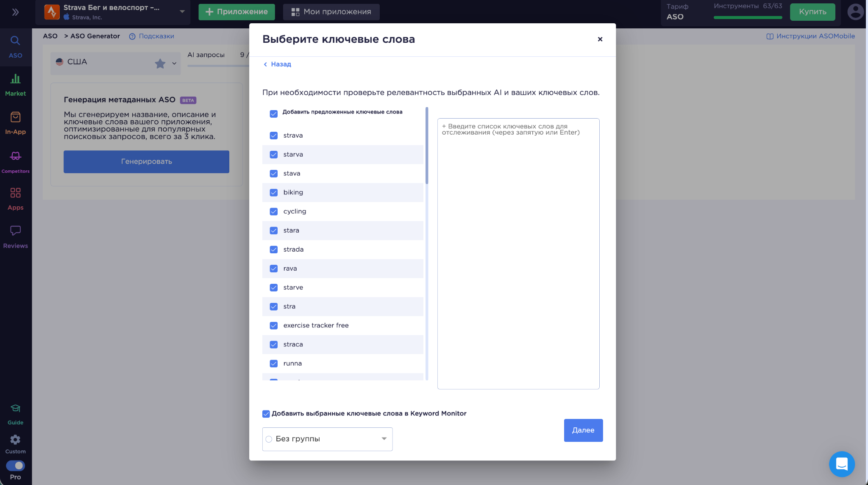Open the Competitors section in sidebar
The height and width of the screenshot is (485, 868).
click(15, 162)
